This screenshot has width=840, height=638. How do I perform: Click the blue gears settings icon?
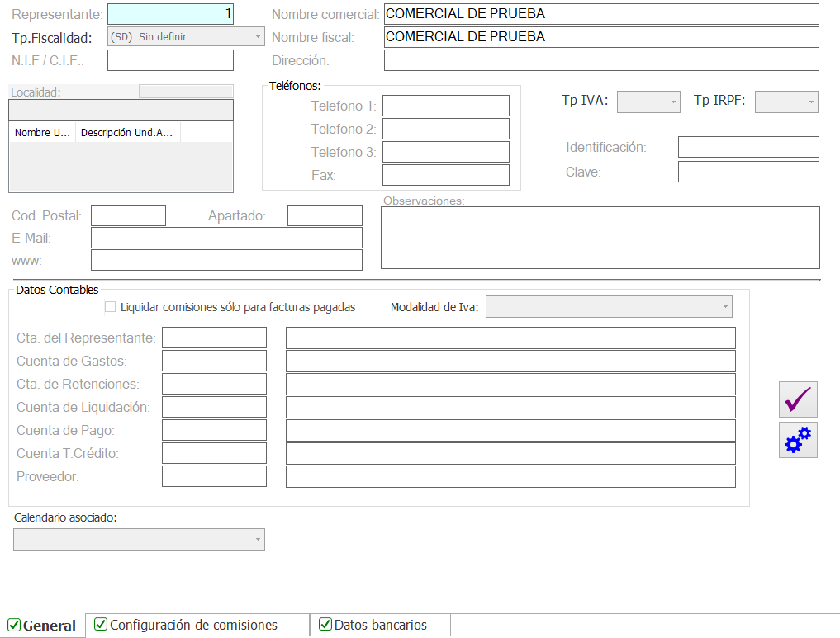click(798, 440)
